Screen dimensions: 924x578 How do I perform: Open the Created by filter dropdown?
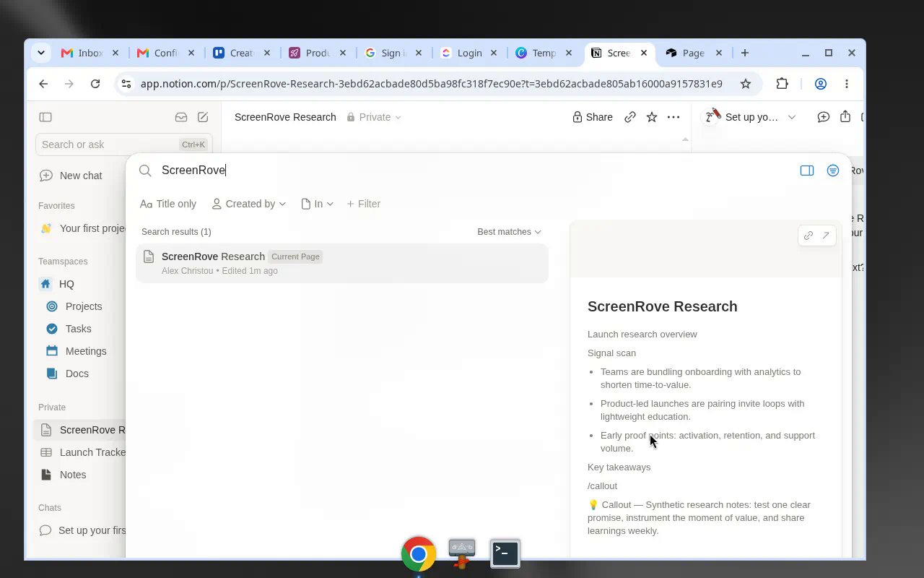click(249, 204)
